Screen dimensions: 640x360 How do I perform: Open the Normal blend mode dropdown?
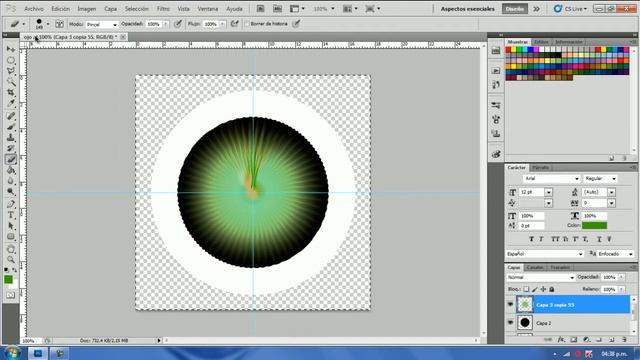pos(540,277)
